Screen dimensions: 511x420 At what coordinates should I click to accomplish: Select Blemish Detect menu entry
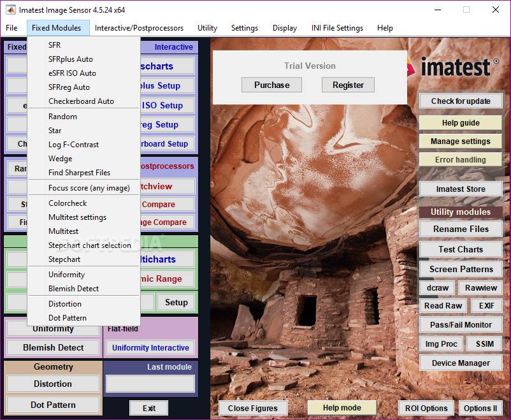[84, 289]
